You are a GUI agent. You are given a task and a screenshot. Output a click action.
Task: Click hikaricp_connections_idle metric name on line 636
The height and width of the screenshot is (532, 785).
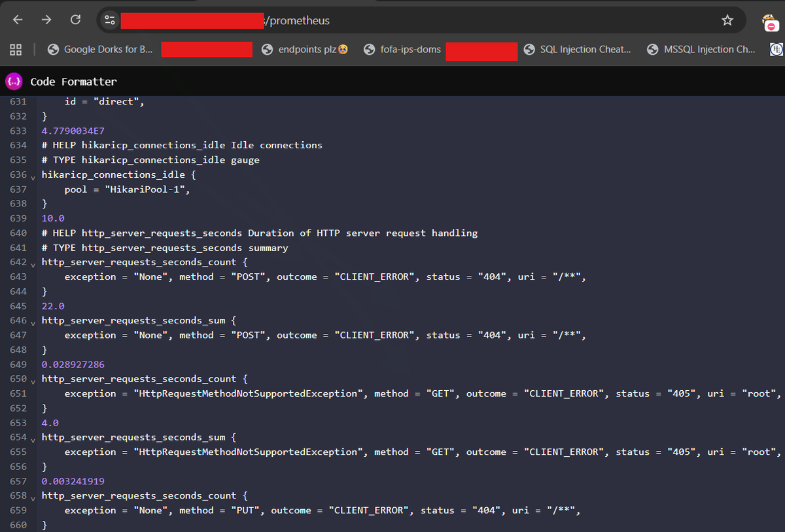[113, 175]
